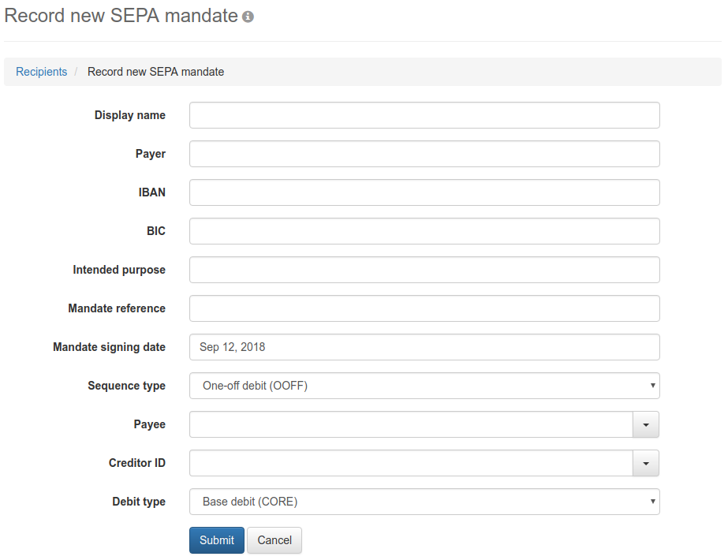Open the Mandate signing date field
This screenshot has height=560, width=728.
click(424, 347)
